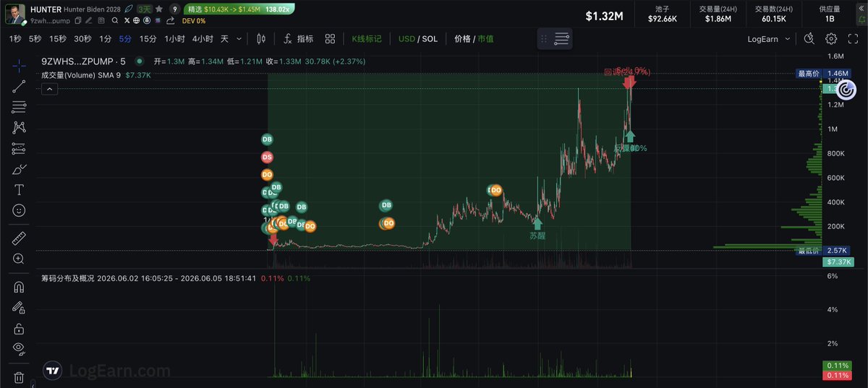Open the position forecasting tool
Viewport: 868px width, 388px height.
19,149
